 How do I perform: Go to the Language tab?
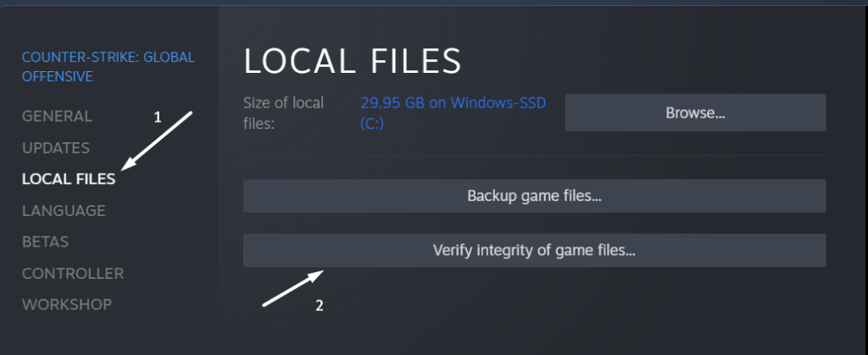pyautogui.click(x=64, y=210)
